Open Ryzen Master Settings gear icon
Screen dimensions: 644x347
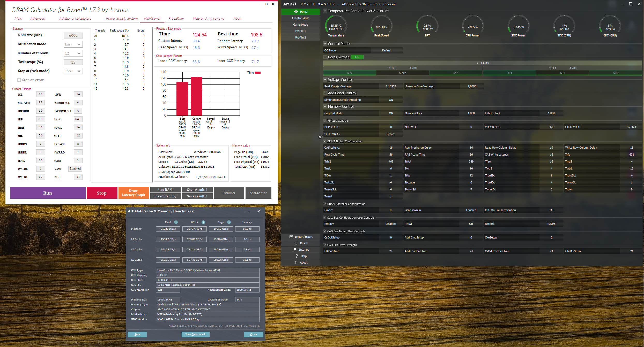click(x=294, y=250)
